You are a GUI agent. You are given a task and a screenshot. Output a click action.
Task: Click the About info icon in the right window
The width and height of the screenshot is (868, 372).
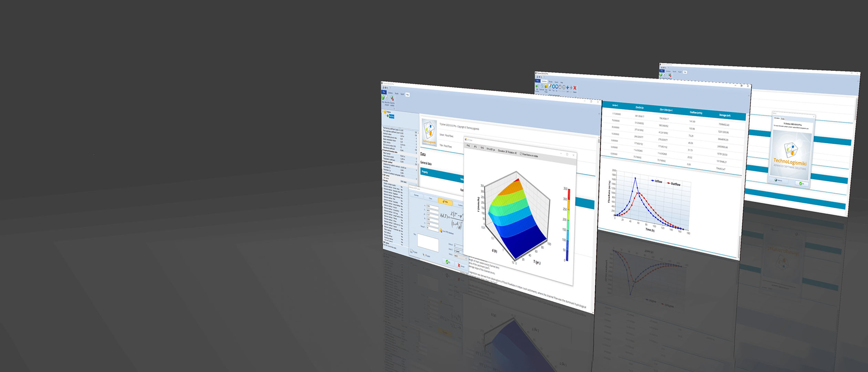pos(665,75)
